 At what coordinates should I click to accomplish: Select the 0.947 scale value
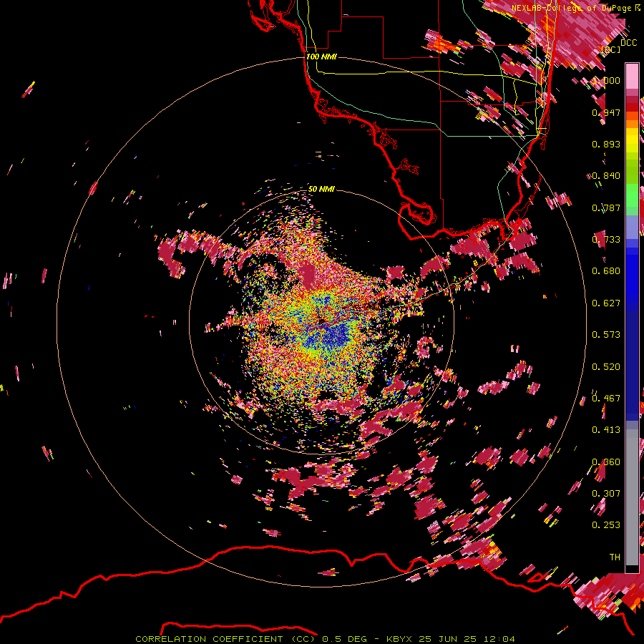[x=606, y=112]
